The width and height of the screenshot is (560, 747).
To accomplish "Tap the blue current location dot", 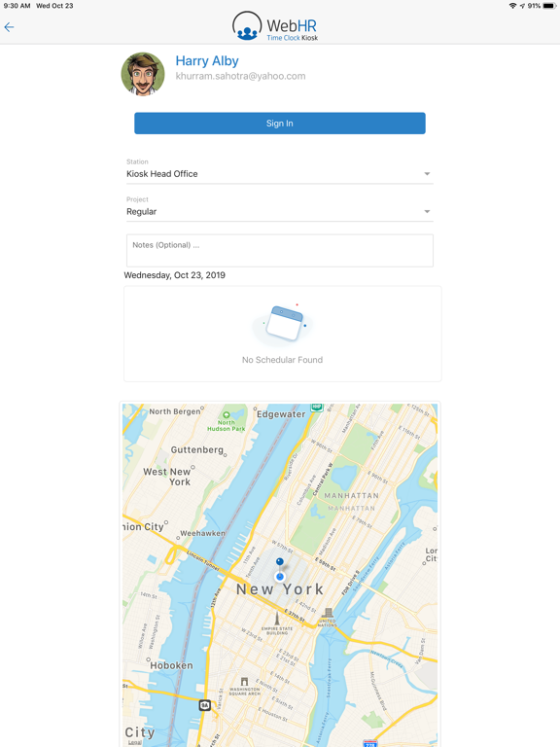I will point(280,577).
